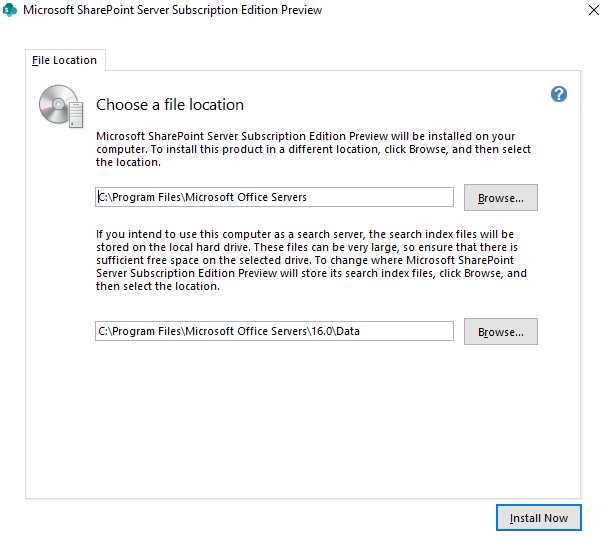The image size is (607, 558).
Task: Click the CD and server setup icon
Action: click(61, 106)
